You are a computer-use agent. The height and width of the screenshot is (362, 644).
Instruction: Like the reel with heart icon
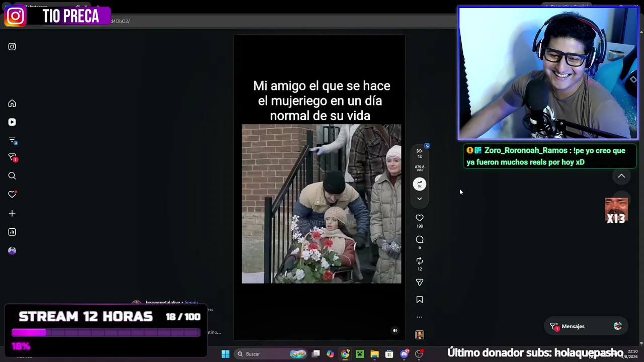[420, 218]
